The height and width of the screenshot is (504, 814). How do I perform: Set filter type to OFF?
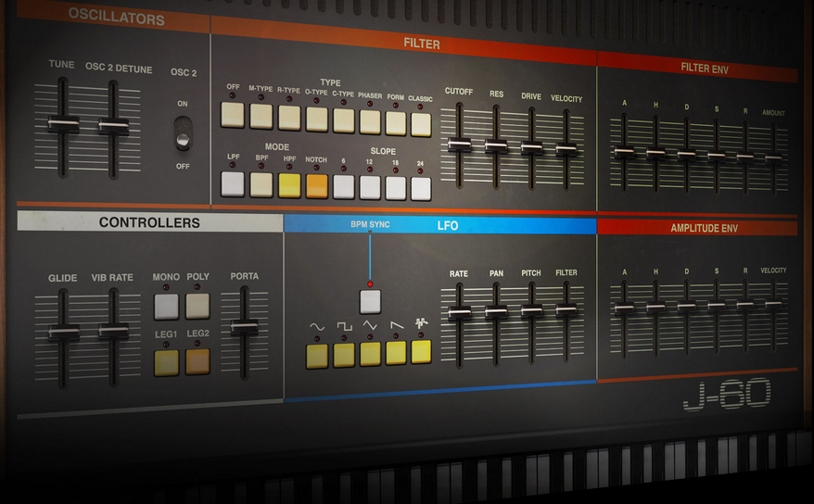tap(233, 115)
